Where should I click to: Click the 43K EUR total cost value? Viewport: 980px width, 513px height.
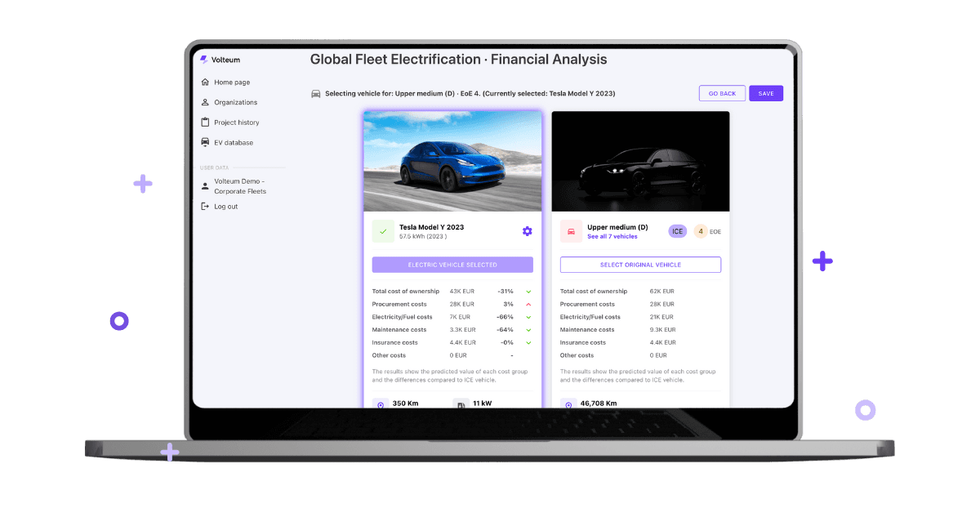tap(462, 292)
